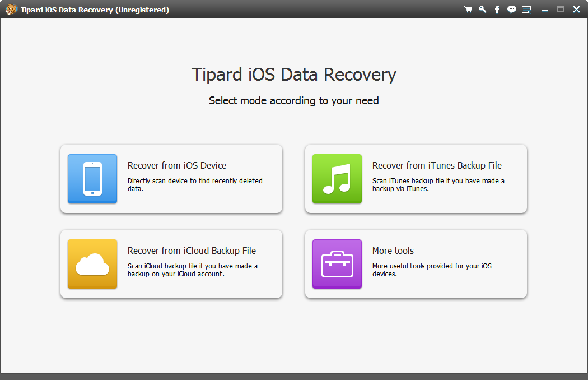Select the yellow iCloud cloud icon
The image size is (588, 380).
click(92, 264)
